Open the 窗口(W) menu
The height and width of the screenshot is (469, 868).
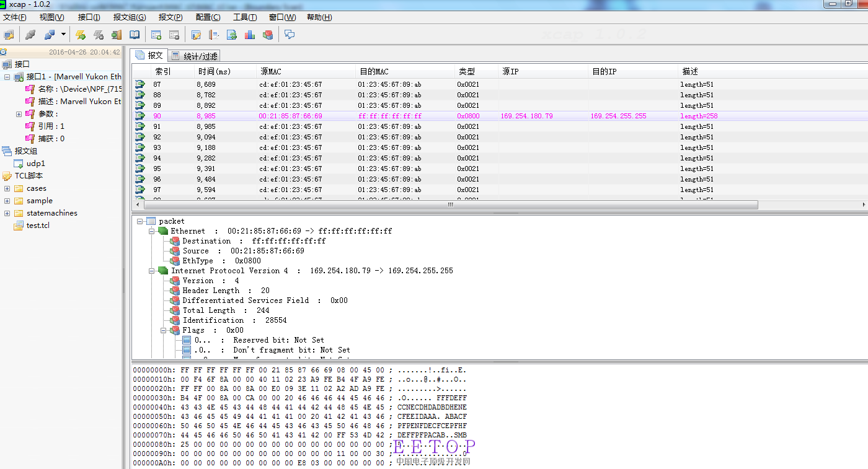[283, 17]
